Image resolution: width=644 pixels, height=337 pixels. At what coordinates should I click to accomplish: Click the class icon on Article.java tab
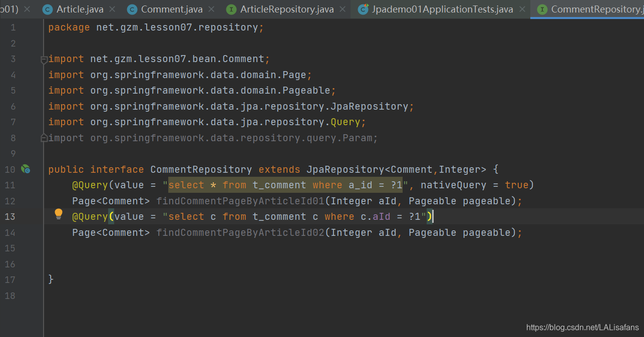pos(48,10)
